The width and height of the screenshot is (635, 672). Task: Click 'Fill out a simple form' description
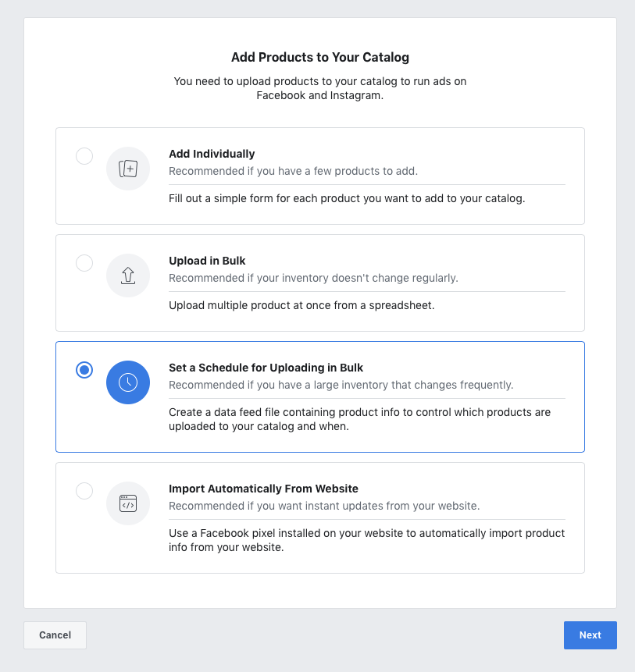coord(347,198)
